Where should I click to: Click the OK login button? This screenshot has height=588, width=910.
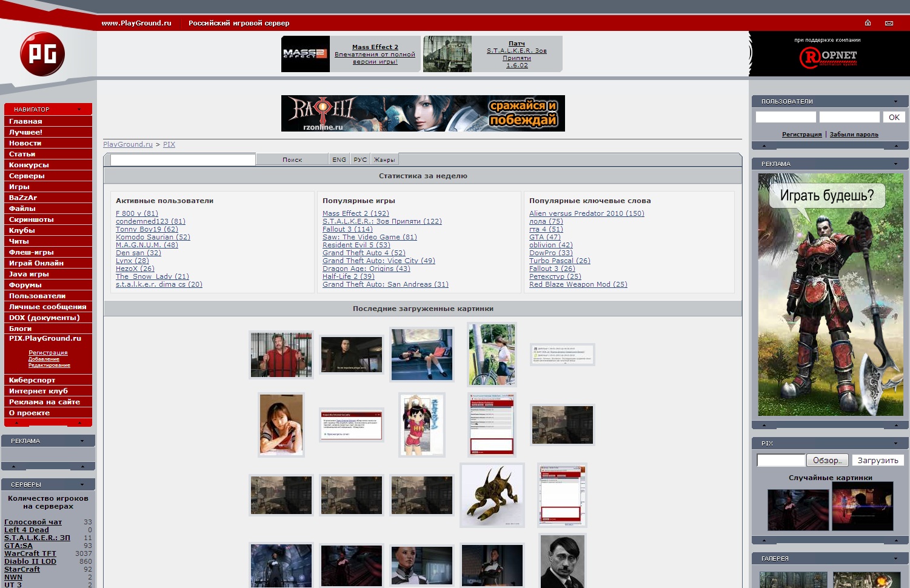point(894,117)
